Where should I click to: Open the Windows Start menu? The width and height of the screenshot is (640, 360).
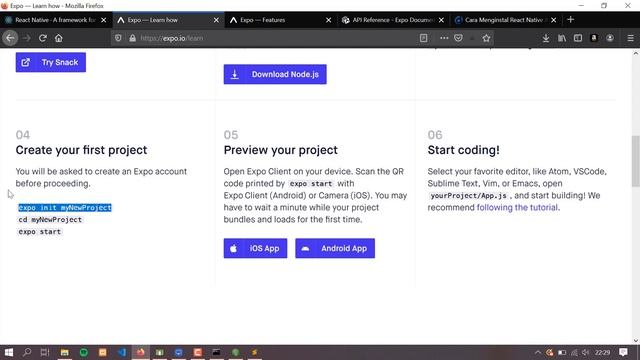[x=9, y=352]
